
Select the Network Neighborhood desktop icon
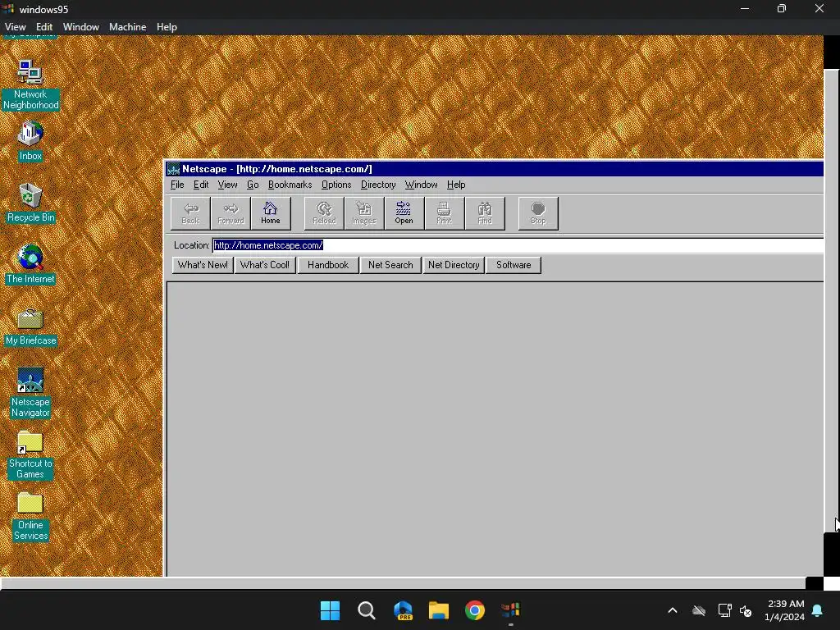click(x=30, y=84)
